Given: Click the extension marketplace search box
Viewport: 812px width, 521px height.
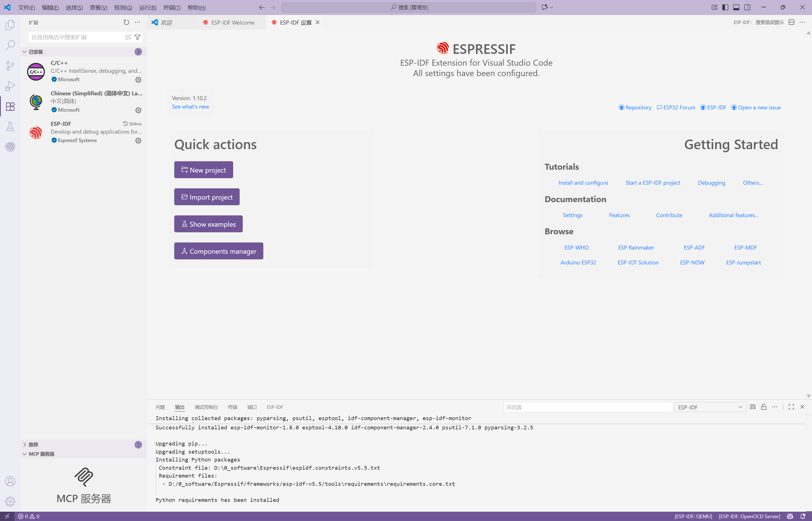Looking at the screenshot, I should [x=76, y=37].
